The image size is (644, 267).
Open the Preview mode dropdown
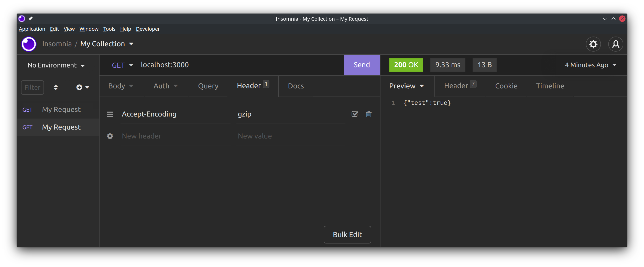406,86
